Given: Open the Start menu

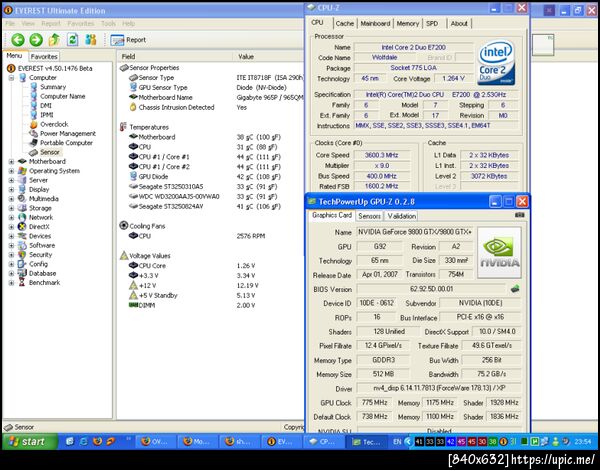Looking at the screenshot, I should (x=26, y=441).
